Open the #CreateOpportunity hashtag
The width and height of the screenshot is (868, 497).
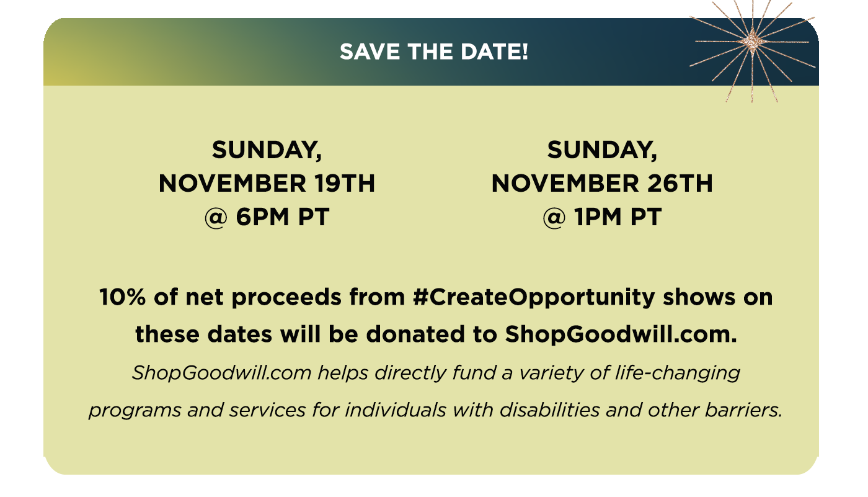(x=533, y=298)
